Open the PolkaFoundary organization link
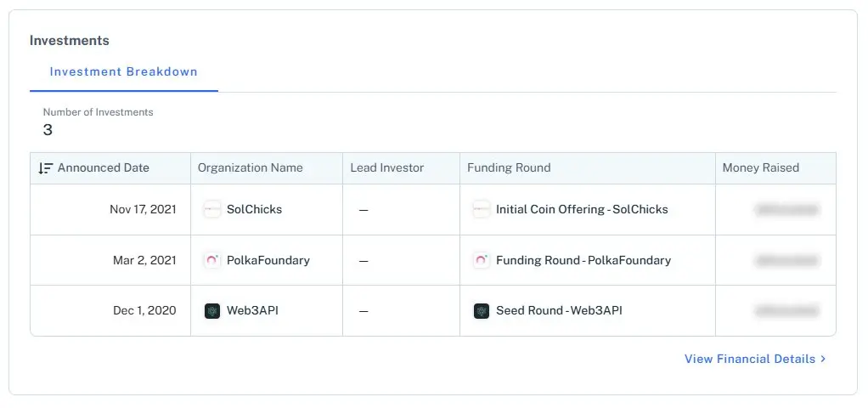This screenshot has width=868, height=408. coord(268,261)
